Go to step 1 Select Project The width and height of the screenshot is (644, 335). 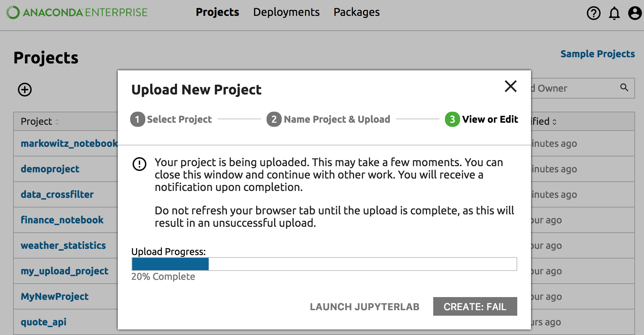[x=171, y=119]
